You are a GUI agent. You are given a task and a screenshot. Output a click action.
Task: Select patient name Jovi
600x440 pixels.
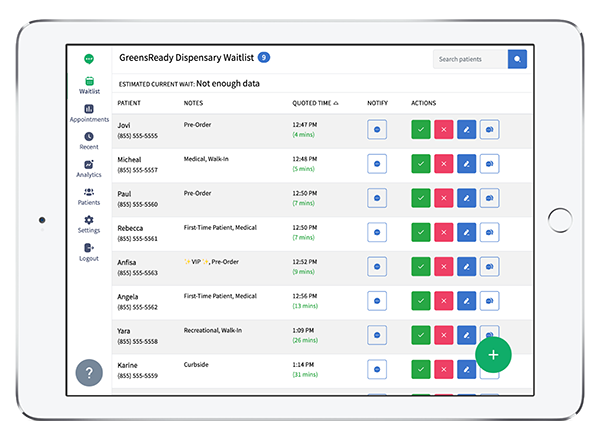pos(124,125)
